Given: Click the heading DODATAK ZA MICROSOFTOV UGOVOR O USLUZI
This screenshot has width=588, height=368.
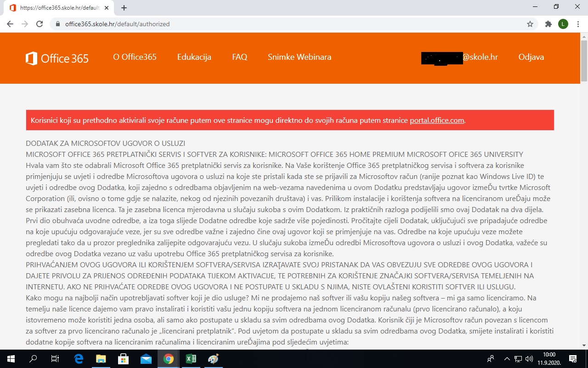Looking at the screenshot, I should point(106,144).
